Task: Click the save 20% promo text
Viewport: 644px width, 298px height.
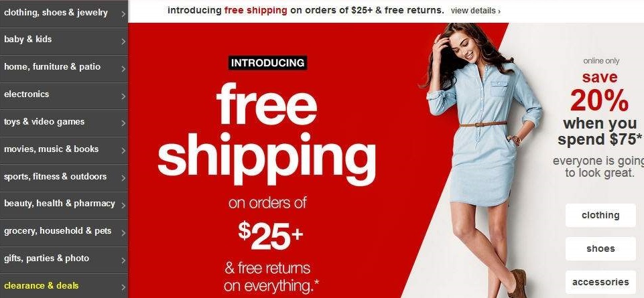Action: 600,92
